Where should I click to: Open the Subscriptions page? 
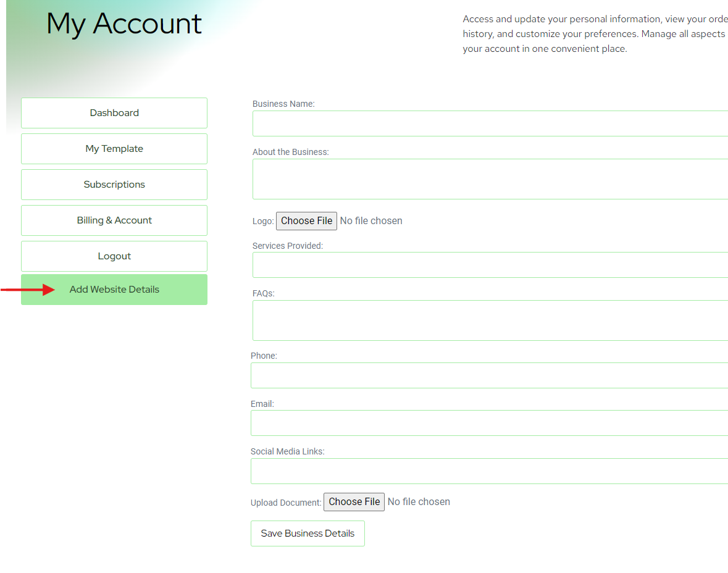click(114, 185)
